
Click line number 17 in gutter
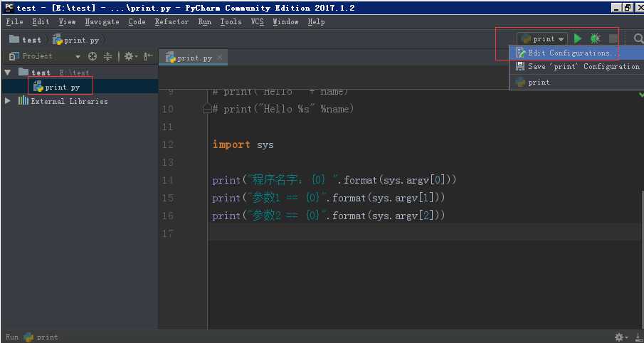[x=167, y=233]
